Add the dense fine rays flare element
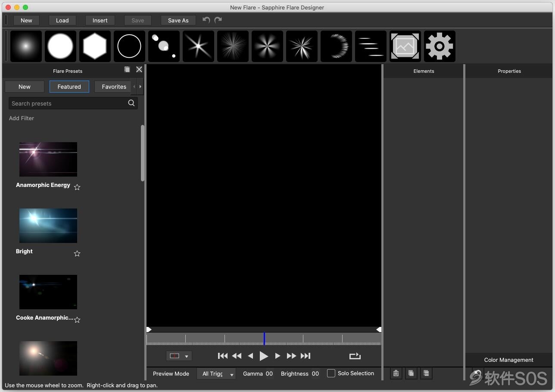This screenshot has height=392, width=555. click(233, 46)
